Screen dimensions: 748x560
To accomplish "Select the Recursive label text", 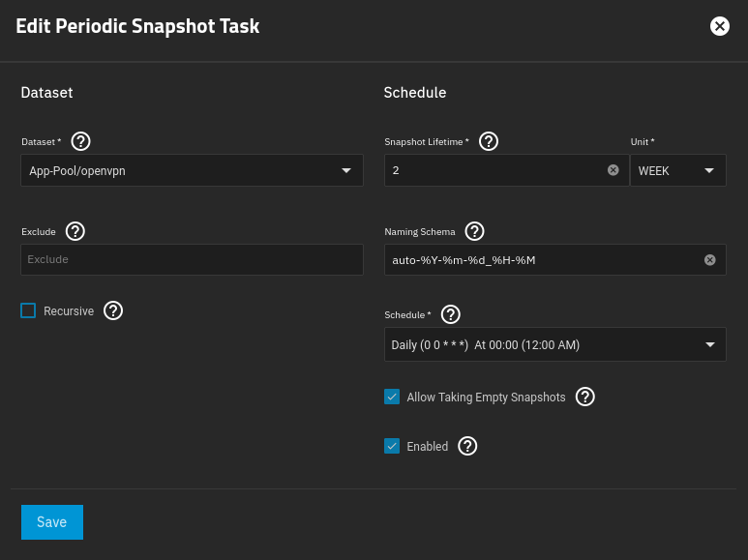I will click(x=69, y=311).
